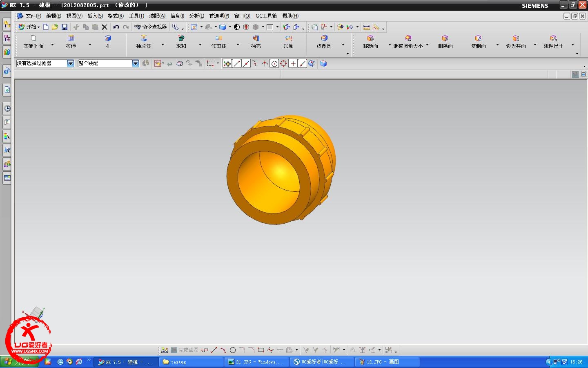Viewport: 588px width, 368px height.
Task: Select the Shell (抽壳) tool
Action: (256, 42)
